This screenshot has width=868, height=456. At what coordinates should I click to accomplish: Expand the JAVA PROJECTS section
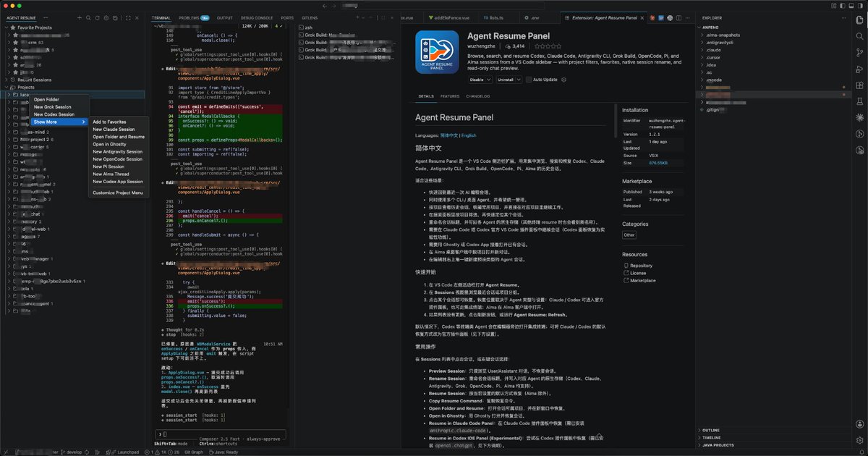coord(773,445)
